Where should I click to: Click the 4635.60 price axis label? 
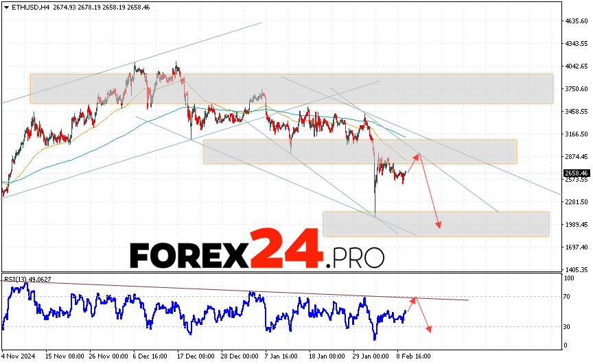(x=575, y=21)
